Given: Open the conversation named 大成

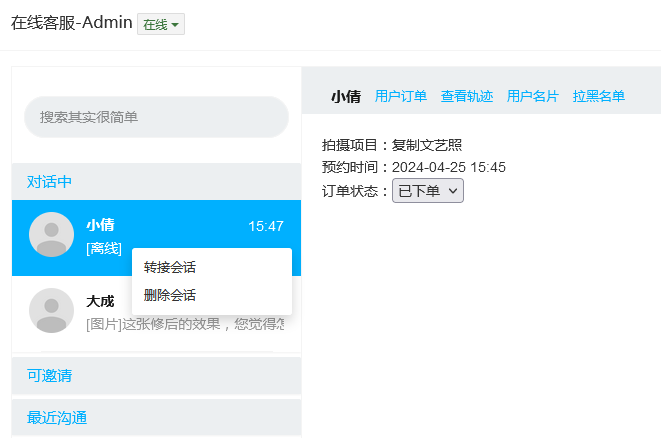Looking at the screenshot, I should (100, 301).
